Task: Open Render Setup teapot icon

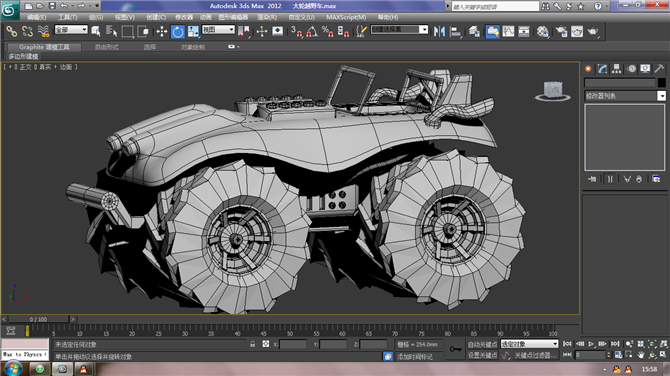Action: point(561,31)
